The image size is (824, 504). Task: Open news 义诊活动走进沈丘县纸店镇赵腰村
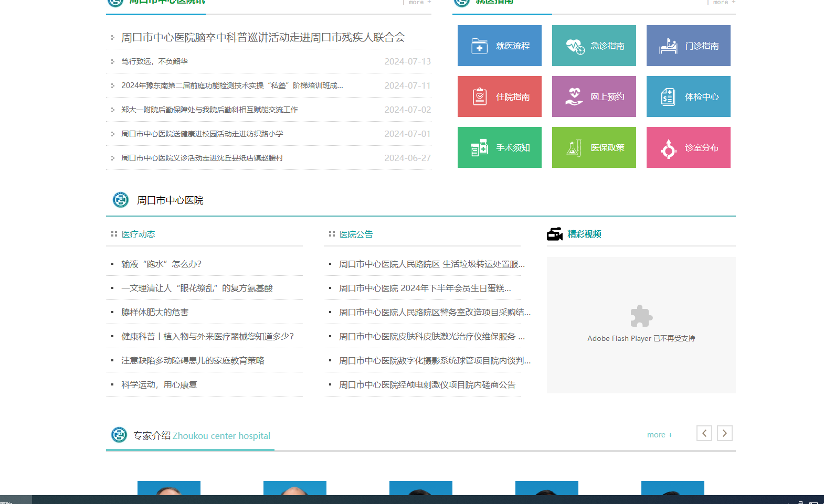point(202,158)
